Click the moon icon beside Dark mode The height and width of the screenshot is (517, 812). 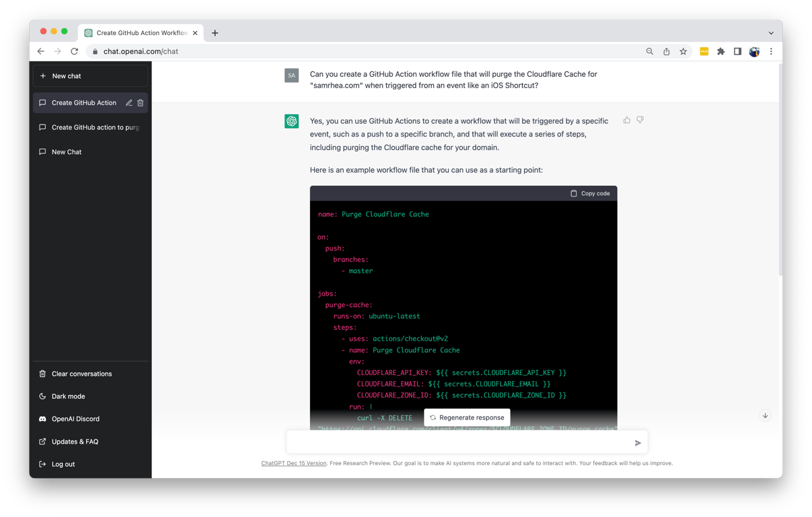(x=42, y=397)
